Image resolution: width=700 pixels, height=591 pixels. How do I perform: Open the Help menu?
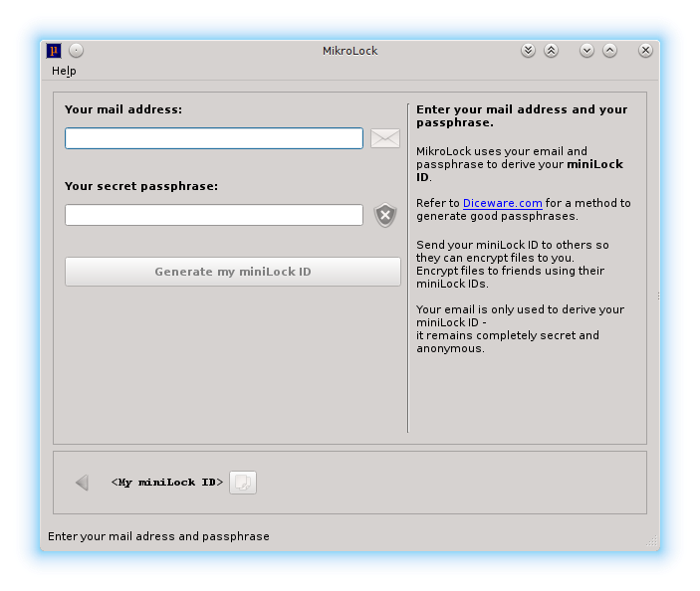(64, 71)
